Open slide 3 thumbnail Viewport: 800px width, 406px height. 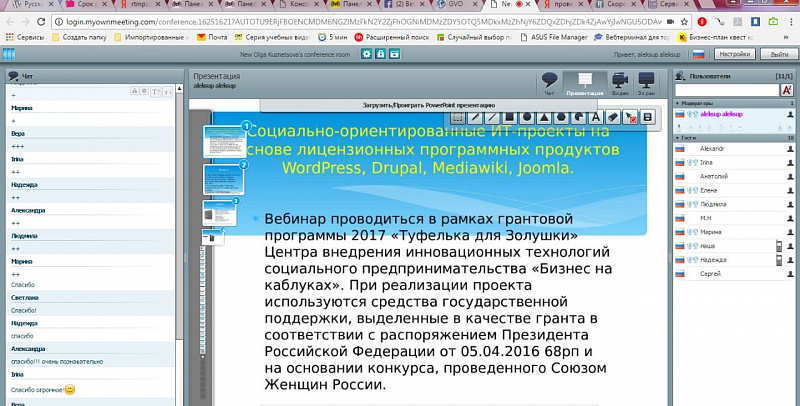point(220,213)
